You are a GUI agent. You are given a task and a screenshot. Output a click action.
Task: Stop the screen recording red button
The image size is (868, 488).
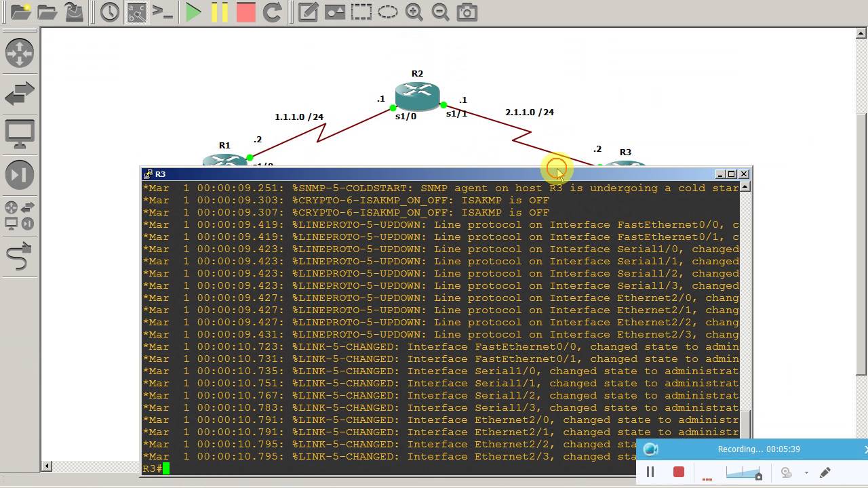tap(679, 472)
